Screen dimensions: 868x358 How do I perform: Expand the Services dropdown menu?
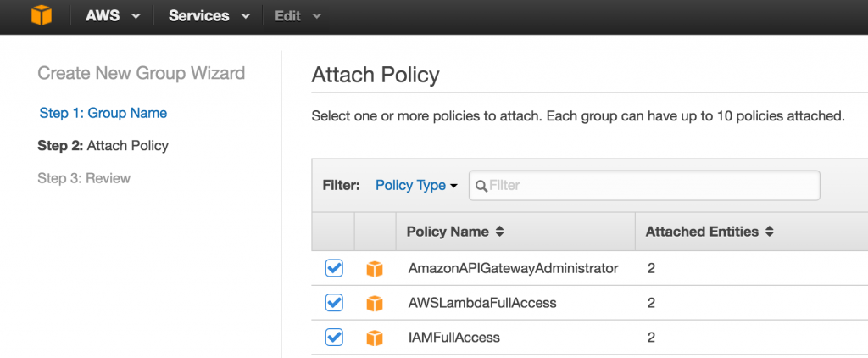point(209,16)
